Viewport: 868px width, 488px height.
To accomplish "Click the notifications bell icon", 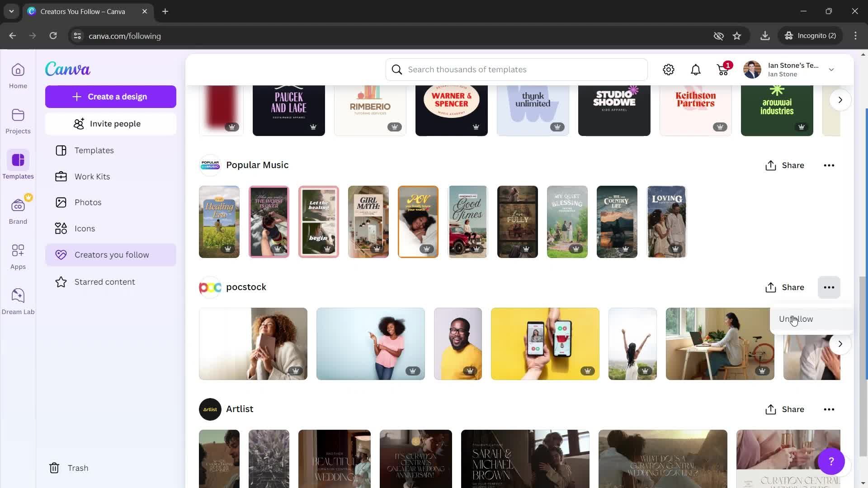I will (696, 69).
